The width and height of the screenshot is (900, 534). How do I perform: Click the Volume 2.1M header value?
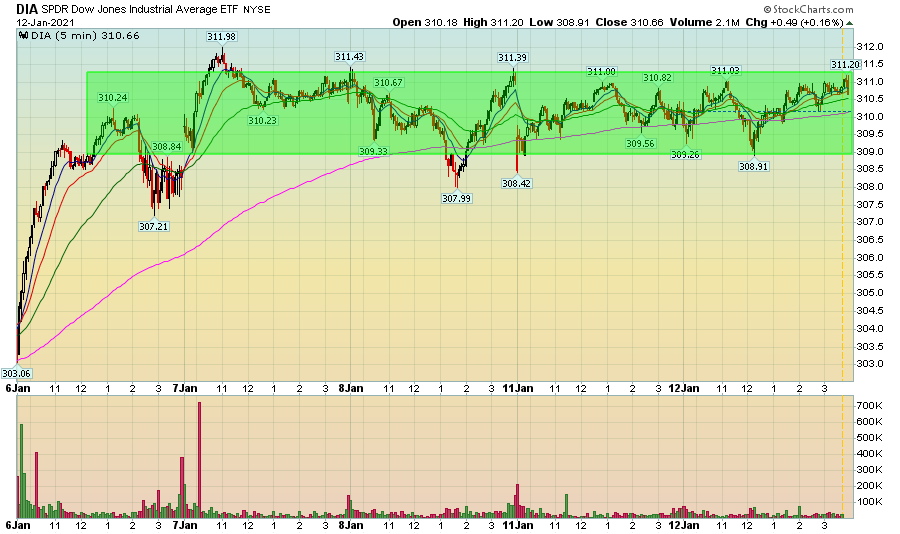click(x=704, y=22)
